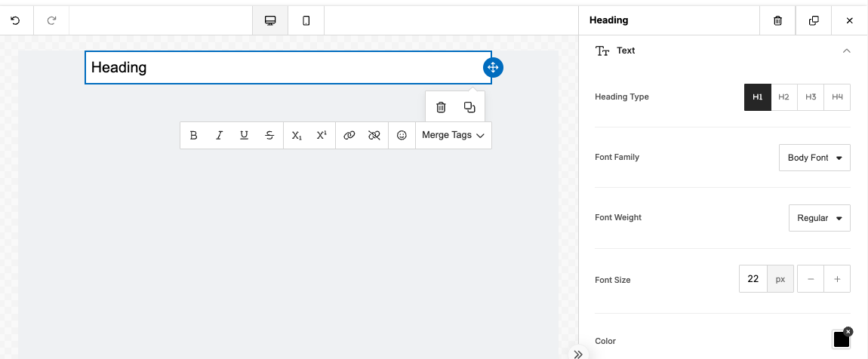The height and width of the screenshot is (359, 868).
Task: Click the Heading Type label
Action: tap(622, 97)
